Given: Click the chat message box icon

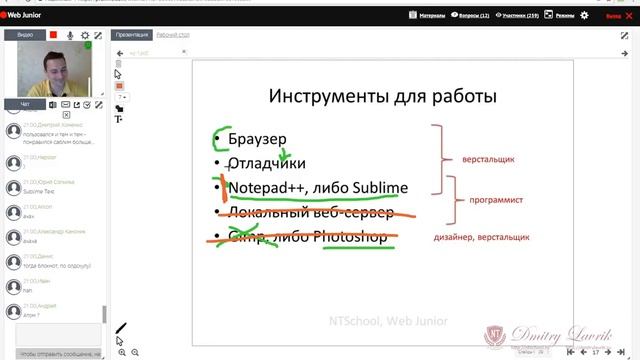Looking at the screenshot, I should pyautogui.click(x=65, y=105).
